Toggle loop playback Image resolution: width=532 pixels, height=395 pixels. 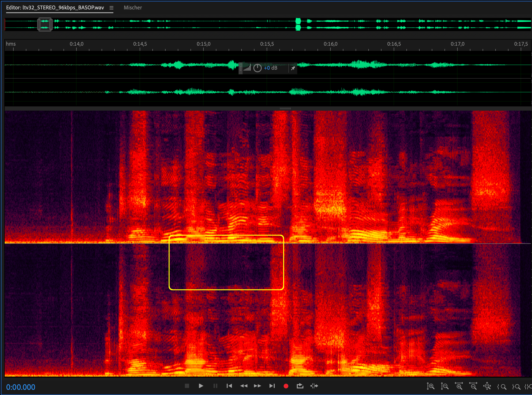tap(300, 386)
